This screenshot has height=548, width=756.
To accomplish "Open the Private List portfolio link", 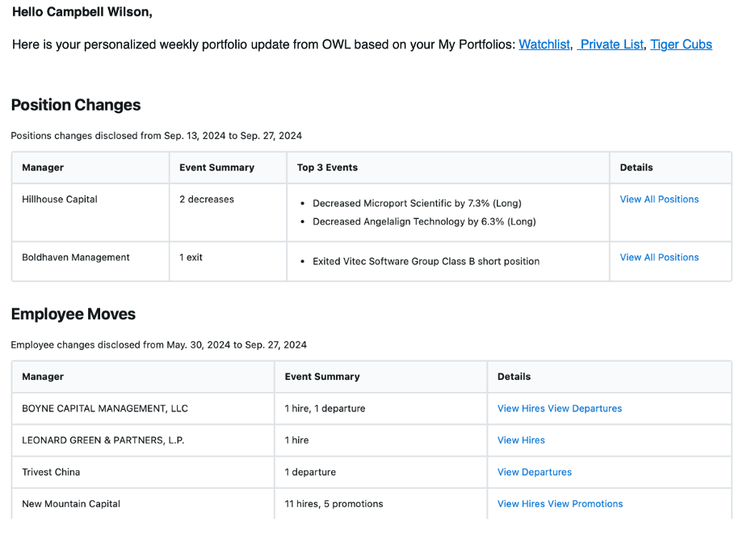I will click(x=611, y=44).
